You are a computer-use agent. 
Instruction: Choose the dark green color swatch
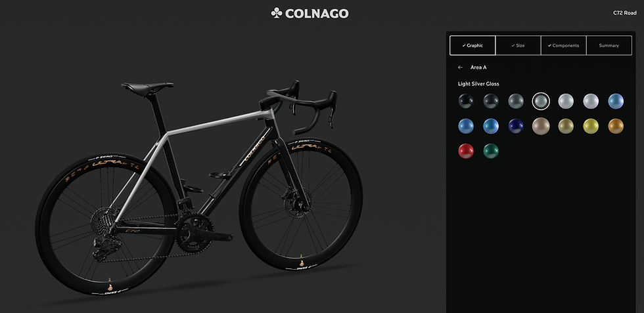point(491,151)
